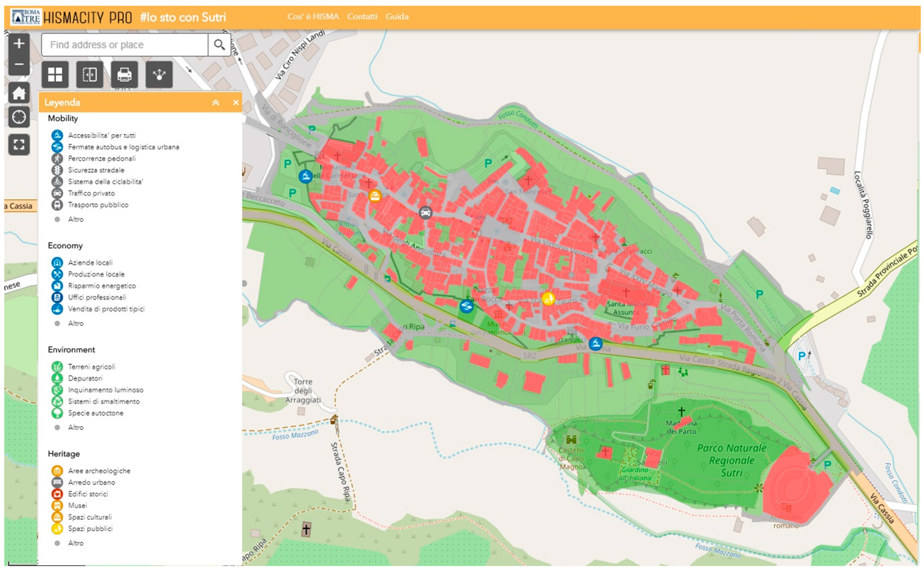Click the blue bus stop marker near San Rocco
924x572 pixels.
click(466, 306)
